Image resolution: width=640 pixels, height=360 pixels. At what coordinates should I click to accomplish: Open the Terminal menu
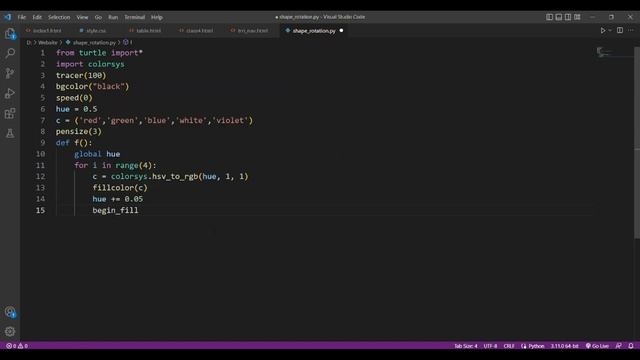135,17
